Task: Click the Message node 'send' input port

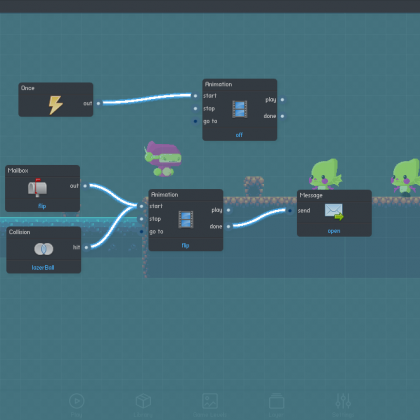Action: tap(290, 210)
